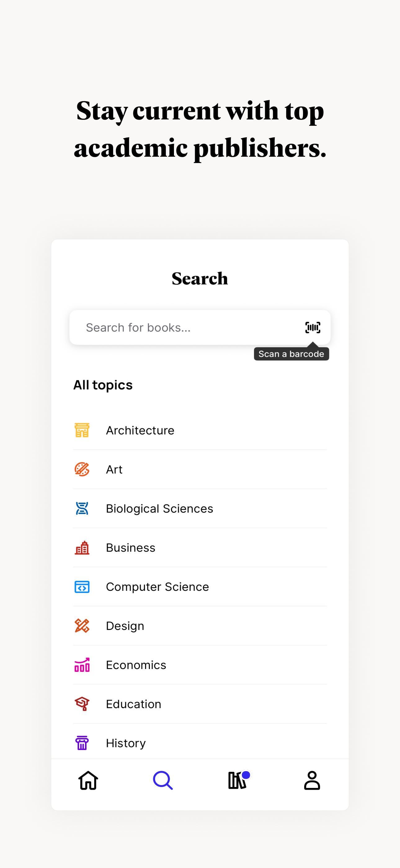Click the Scan a barcode tooltip
The width and height of the screenshot is (400, 868).
291,354
